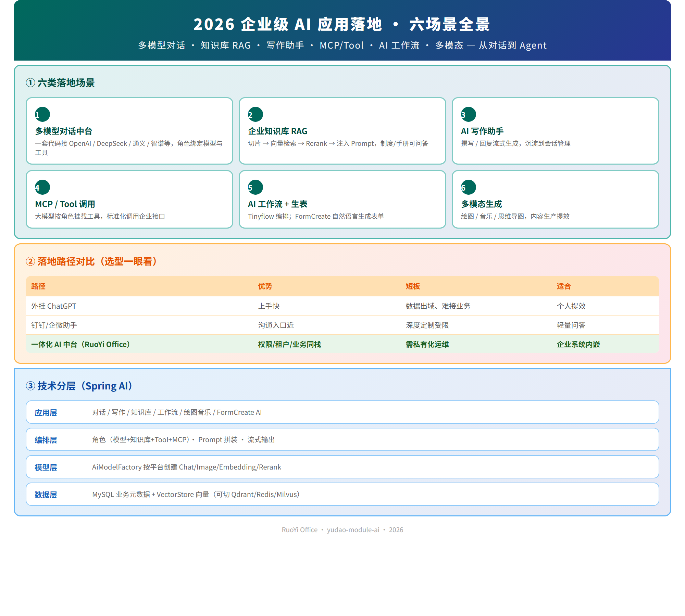Select the 多模型对话中台 card title
Screen dimensions: 685x616
point(64,131)
